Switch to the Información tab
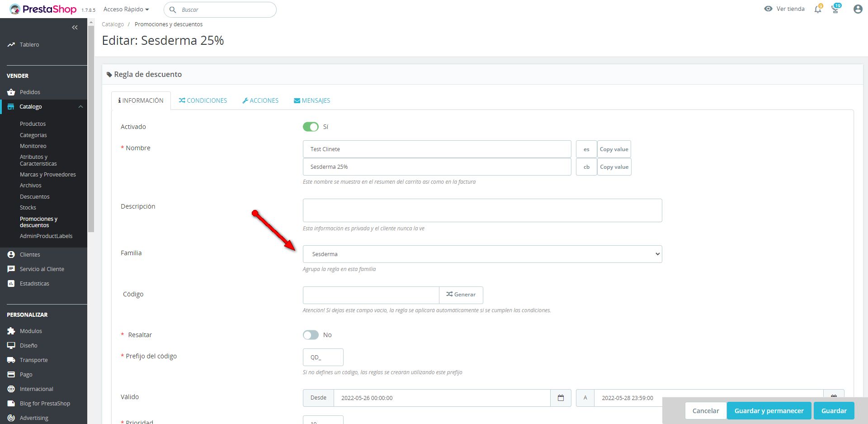 coord(141,101)
